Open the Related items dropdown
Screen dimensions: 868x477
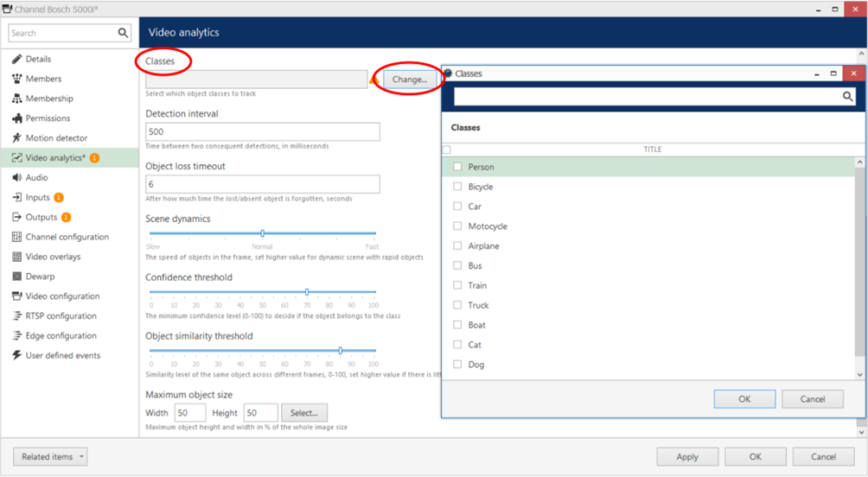tap(51, 456)
